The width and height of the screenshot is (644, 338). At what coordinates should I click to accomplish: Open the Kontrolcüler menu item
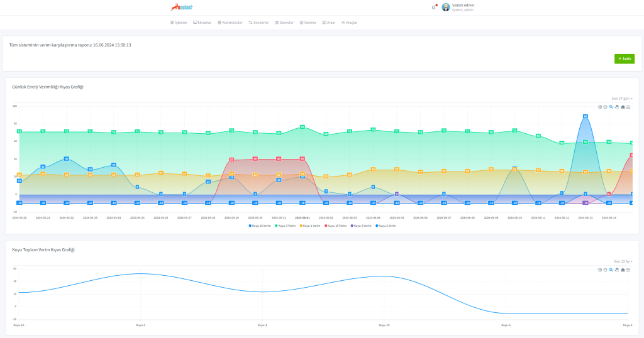click(230, 23)
